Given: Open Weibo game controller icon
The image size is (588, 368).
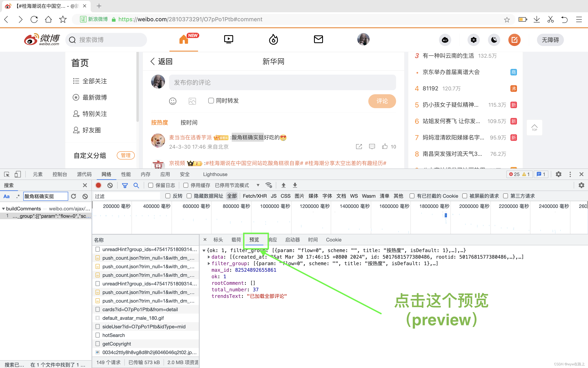Looking at the screenshot, I should [445, 40].
